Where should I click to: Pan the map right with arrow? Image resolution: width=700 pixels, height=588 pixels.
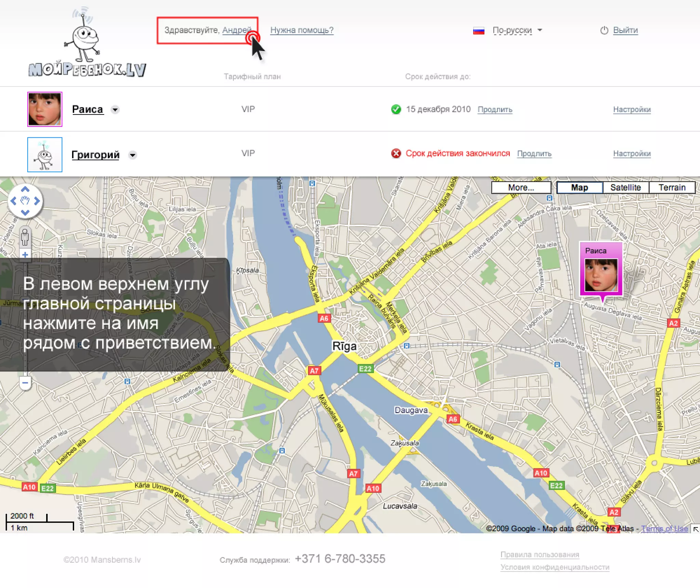pyautogui.click(x=37, y=201)
